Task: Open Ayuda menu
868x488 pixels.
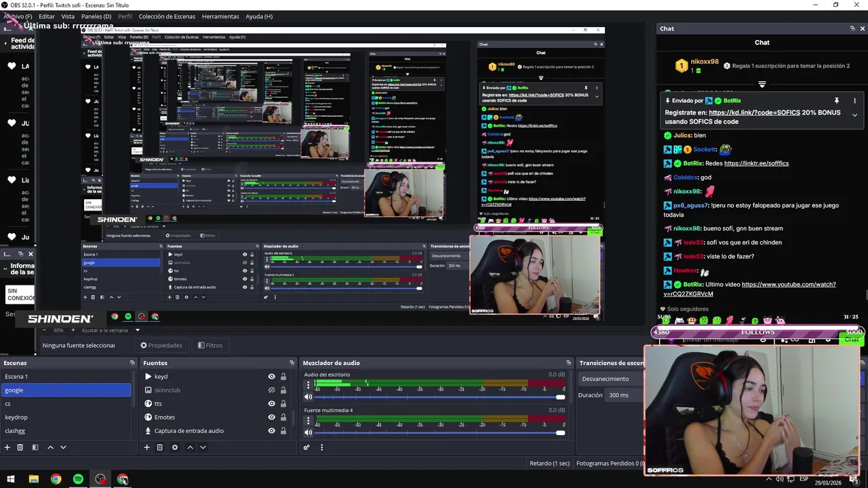Action: pos(259,16)
